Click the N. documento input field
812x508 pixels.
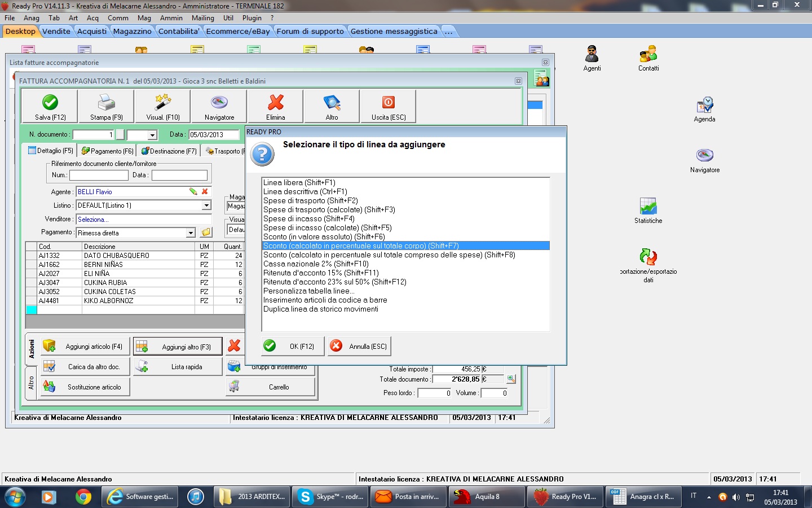pyautogui.click(x=94, y=135)
